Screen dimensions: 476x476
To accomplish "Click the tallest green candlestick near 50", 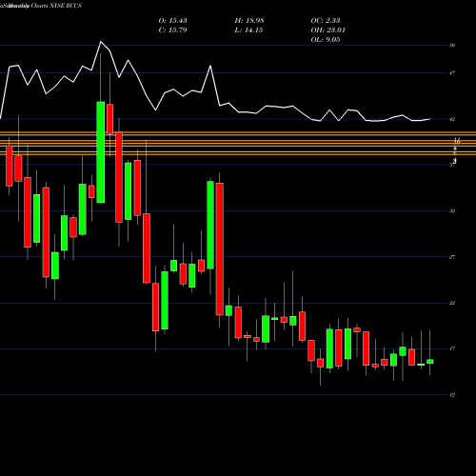I will pyautogui.click(x=101, y=152).
